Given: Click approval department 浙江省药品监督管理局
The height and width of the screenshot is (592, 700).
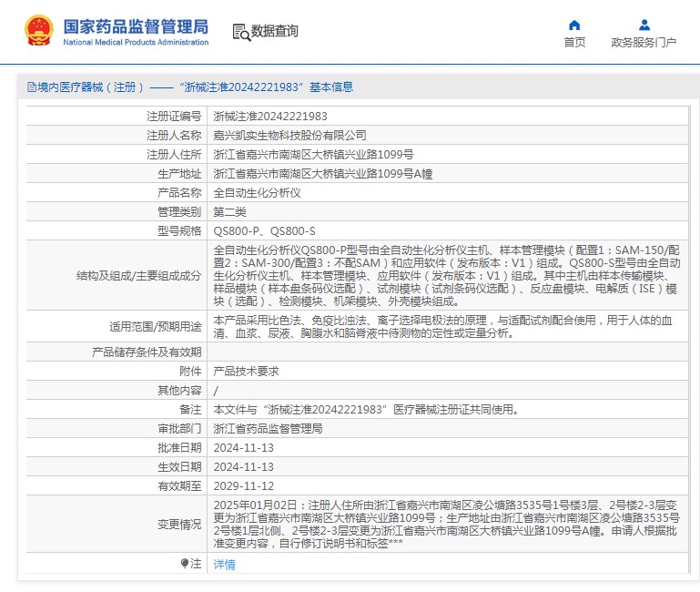Looking at the screenshot, I should [x=268, y=428].
